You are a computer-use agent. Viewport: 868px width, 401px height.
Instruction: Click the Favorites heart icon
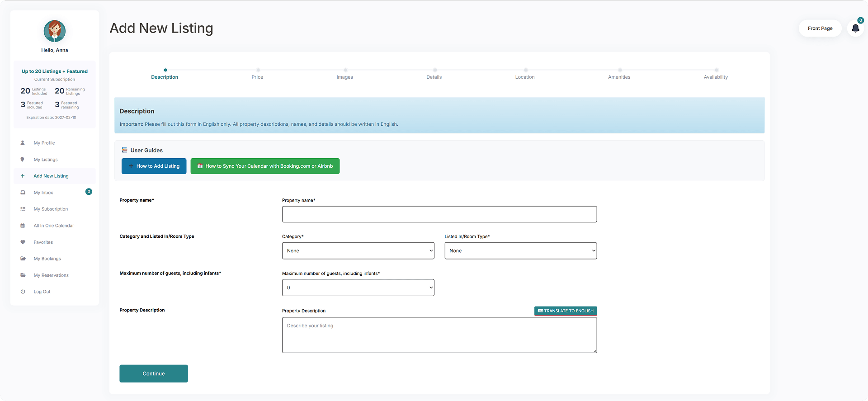click(23, 242)
